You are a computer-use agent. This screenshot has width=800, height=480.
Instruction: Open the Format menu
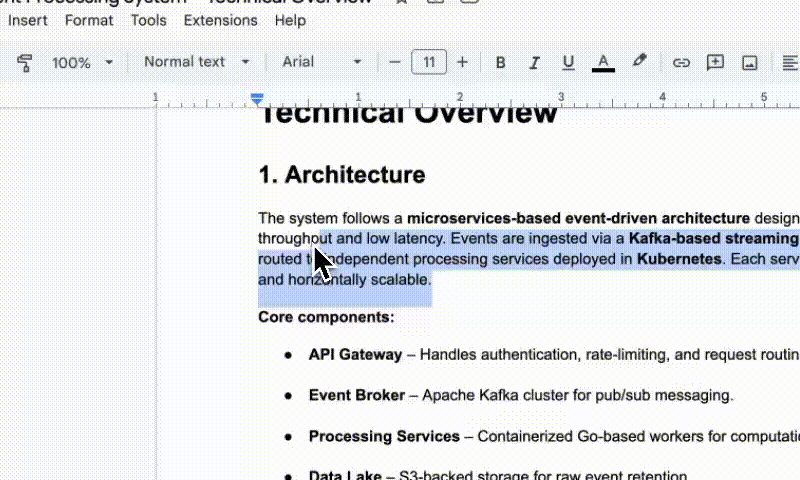(89, 20)
